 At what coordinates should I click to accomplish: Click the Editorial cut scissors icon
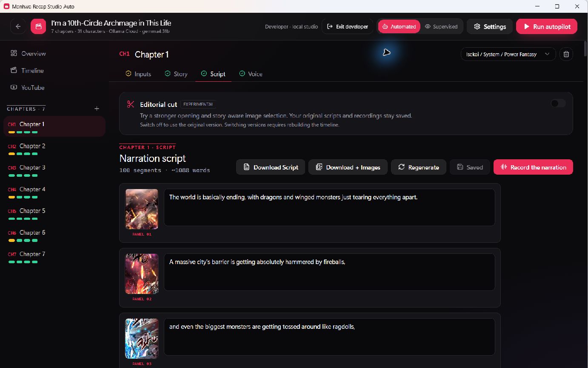[x=131, y=104]
